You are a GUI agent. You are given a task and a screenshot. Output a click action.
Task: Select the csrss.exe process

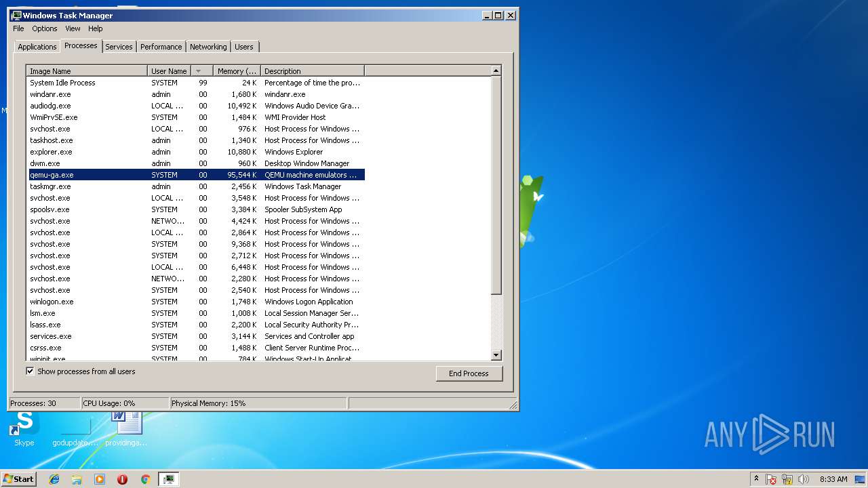coord(196,348)
